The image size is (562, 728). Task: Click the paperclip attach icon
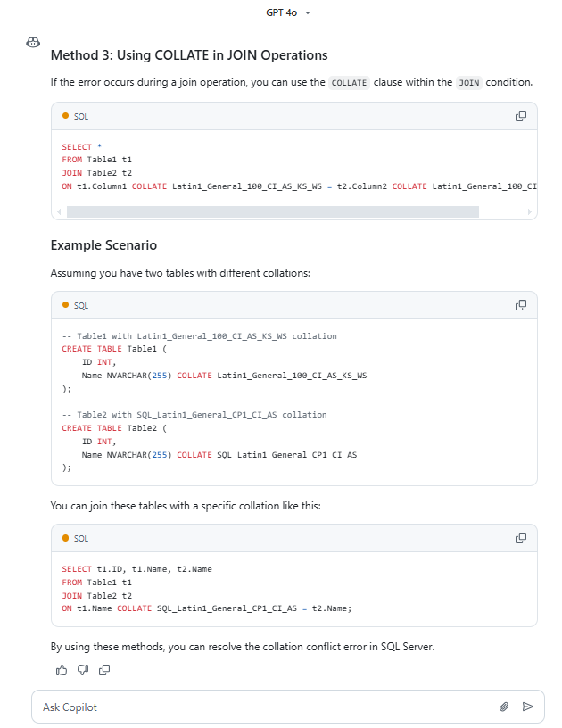click(x=504, y=707)
